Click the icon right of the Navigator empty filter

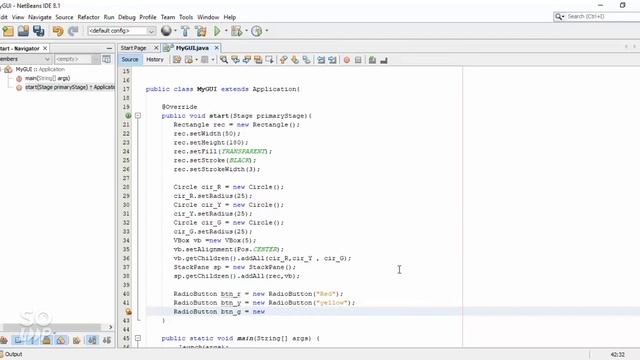pos(107,59)
